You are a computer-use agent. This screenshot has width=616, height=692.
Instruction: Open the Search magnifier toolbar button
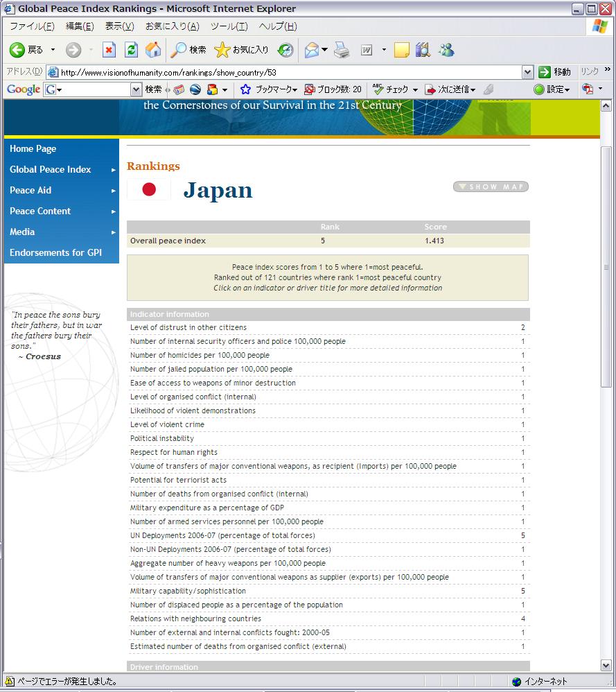[x=188, y=50]
